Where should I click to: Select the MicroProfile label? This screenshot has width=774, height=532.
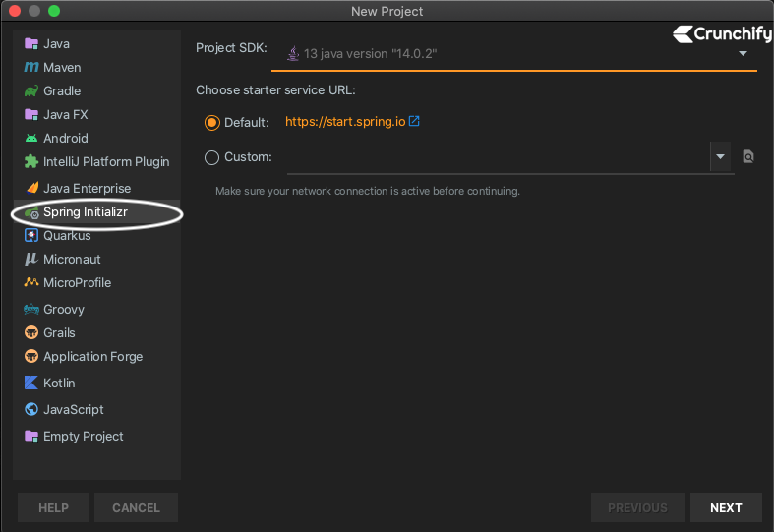(77, 283)
